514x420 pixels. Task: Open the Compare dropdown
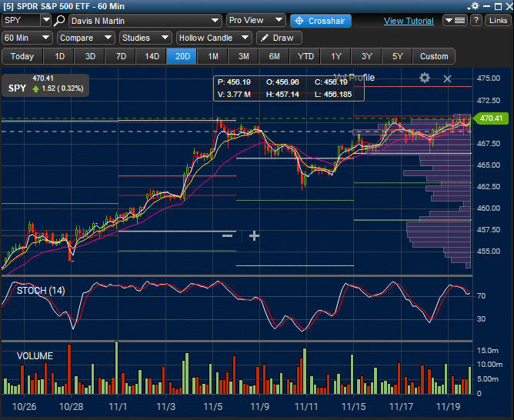tap(86, 38)
